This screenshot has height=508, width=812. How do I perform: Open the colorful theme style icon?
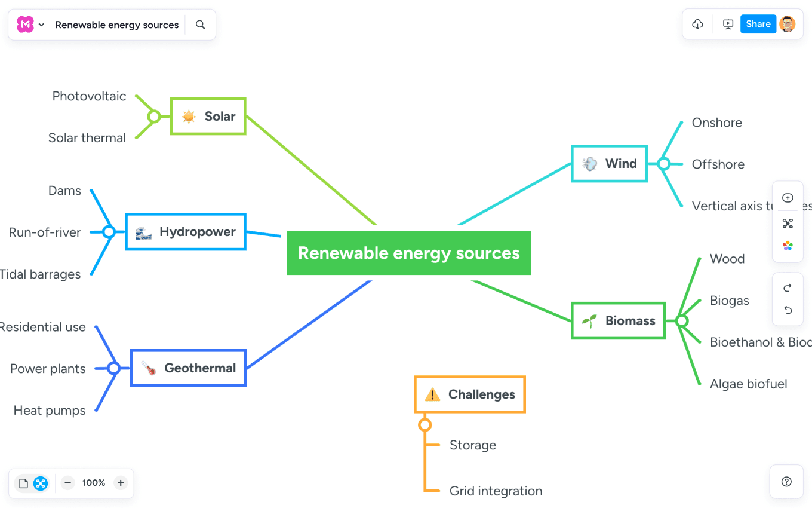click(788, 246)
